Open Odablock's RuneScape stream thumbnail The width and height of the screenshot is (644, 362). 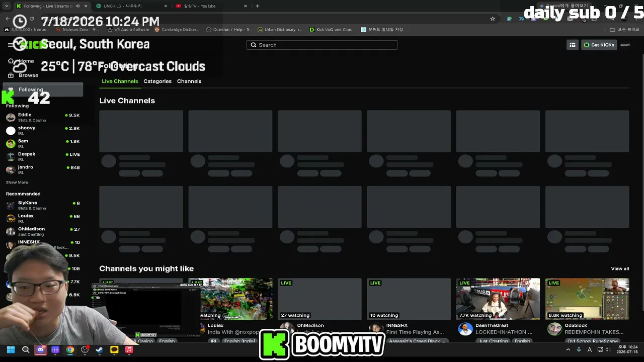click(587, 299)
